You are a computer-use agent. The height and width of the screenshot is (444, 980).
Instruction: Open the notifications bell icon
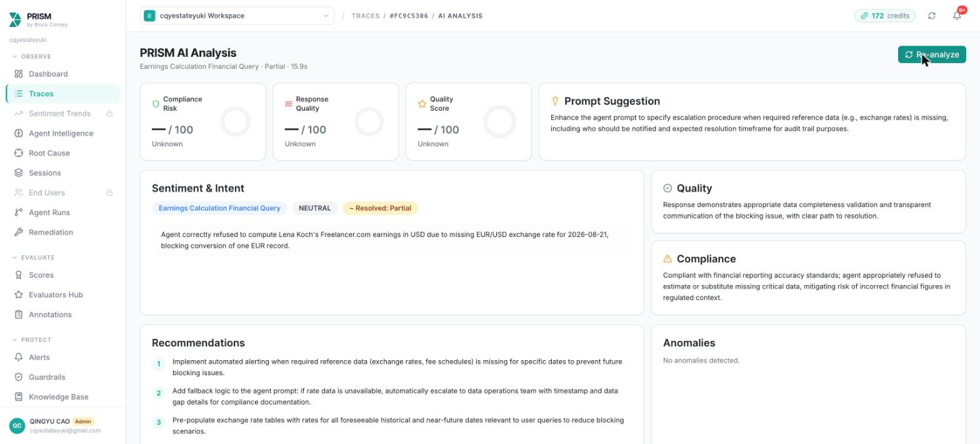point(957,16)
